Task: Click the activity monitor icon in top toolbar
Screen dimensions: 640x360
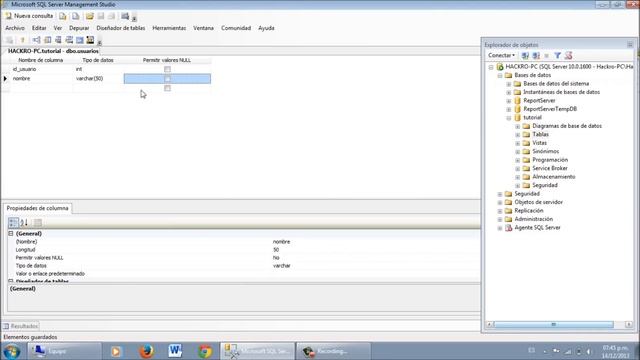Action: [x=125, y=16]
